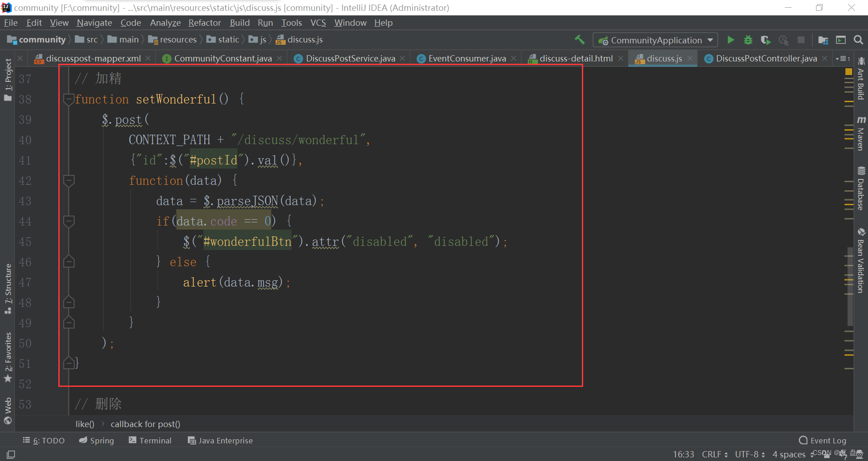Click the "#wonderfulBtn" selector string
868x461 pixels.
(247, 241)
